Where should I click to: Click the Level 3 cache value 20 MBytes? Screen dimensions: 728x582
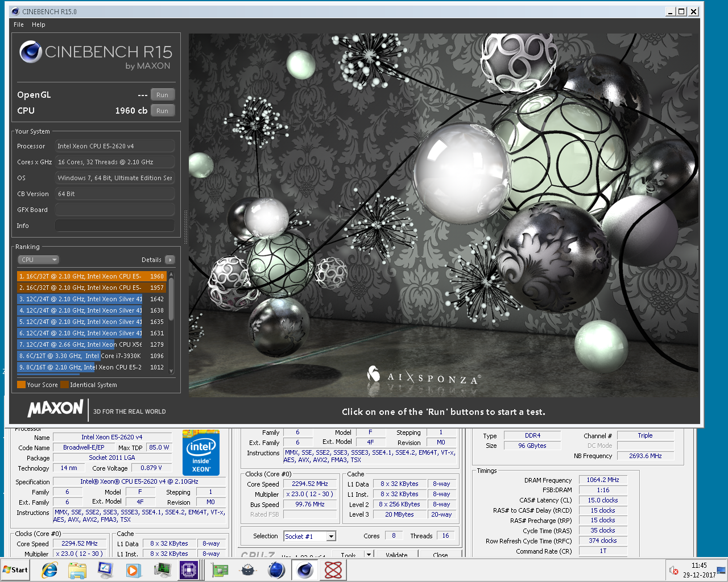pyautogui.click(x=399, y=514)
